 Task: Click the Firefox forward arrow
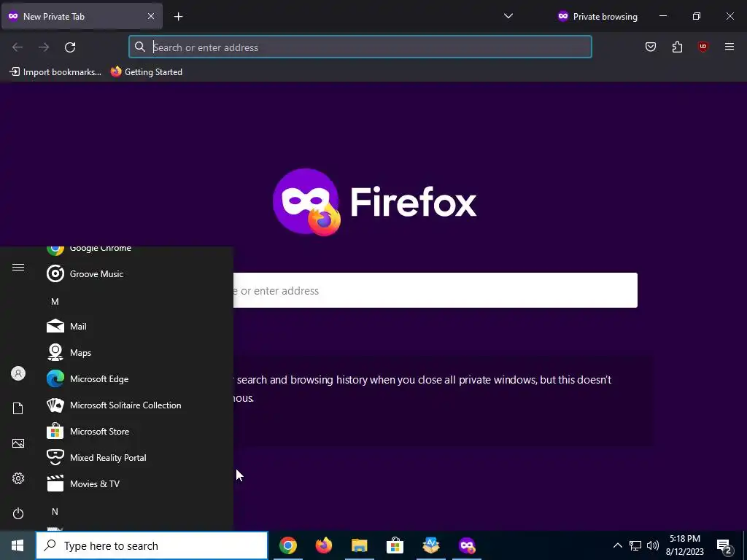tap(44, 47)
